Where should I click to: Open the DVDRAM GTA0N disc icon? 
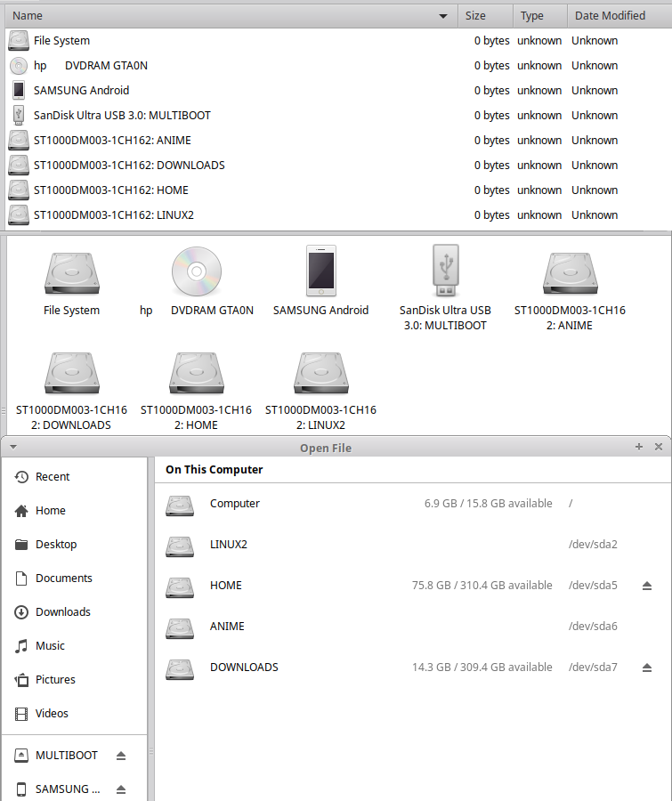(197, 271)
